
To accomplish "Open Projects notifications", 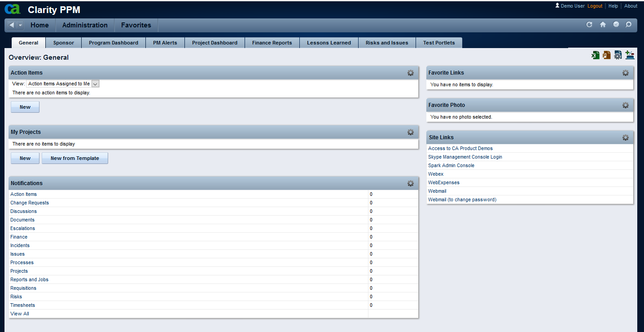I will coord(19,271).
